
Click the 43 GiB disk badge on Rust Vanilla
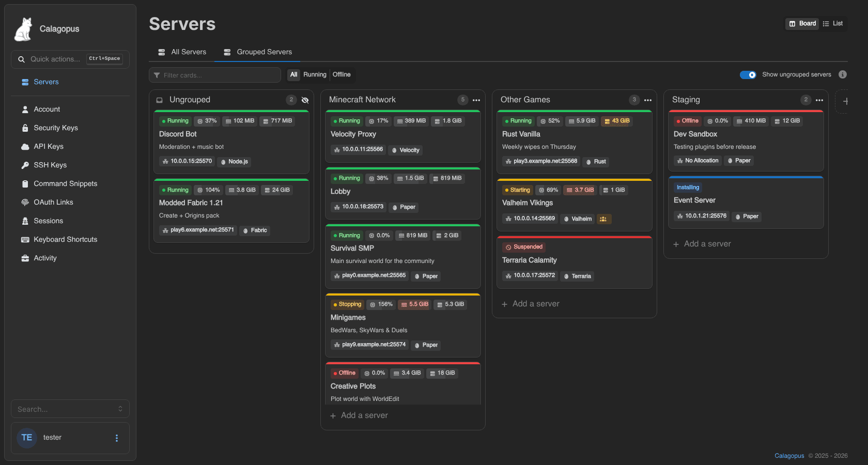pos(617,121)
